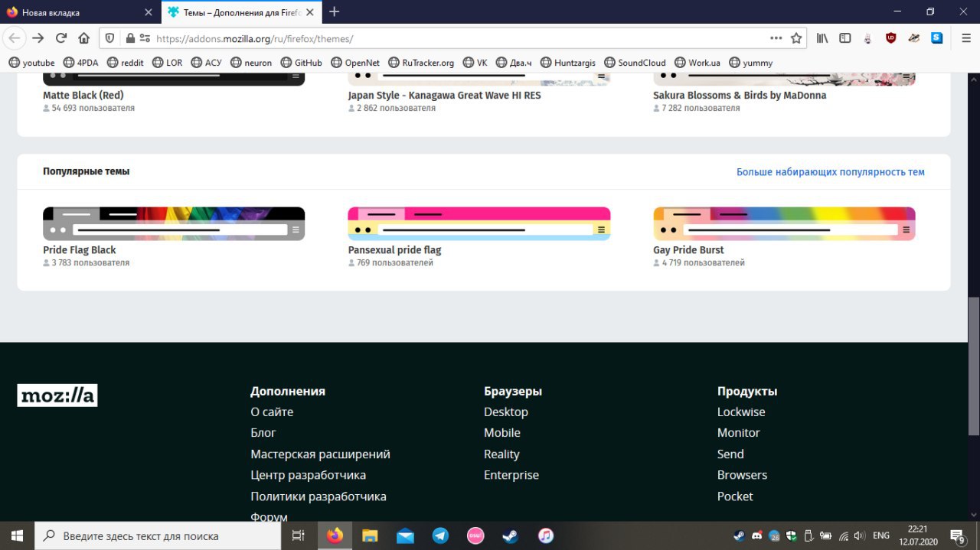
Task: Open the OpenNet bookmark
Action: pyautogui.click(x=355, y=63)
